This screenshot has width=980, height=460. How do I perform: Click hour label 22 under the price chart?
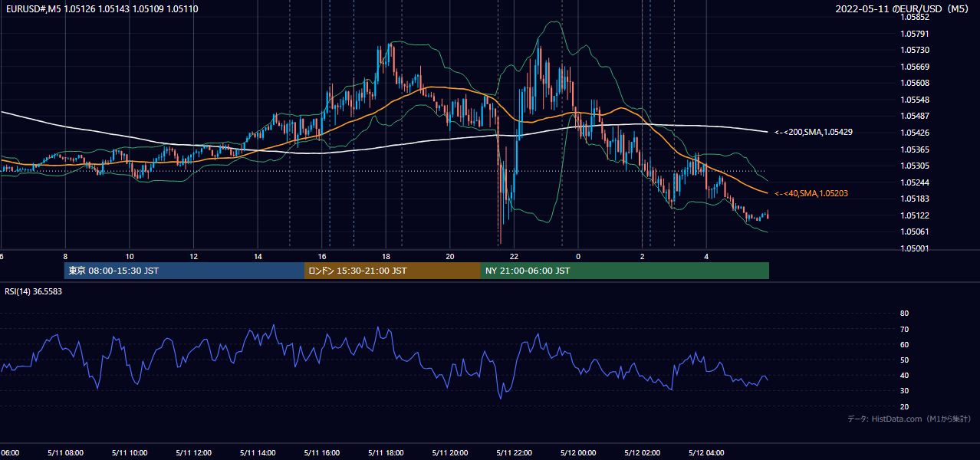tap(514, 257)
